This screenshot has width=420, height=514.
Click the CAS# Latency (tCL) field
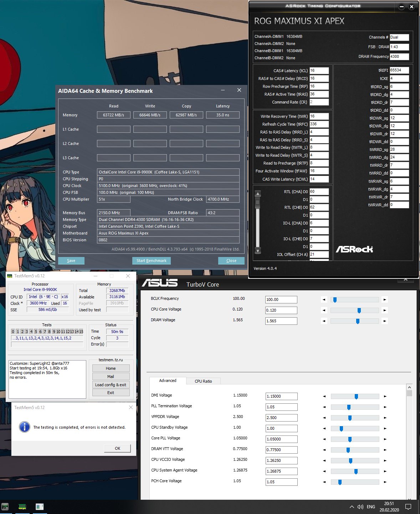pyautogui.click(x=319, y=71)
